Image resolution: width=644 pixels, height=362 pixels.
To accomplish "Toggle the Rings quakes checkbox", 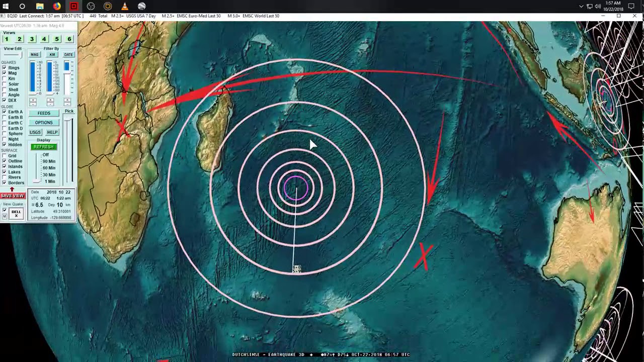I will 5,68.
